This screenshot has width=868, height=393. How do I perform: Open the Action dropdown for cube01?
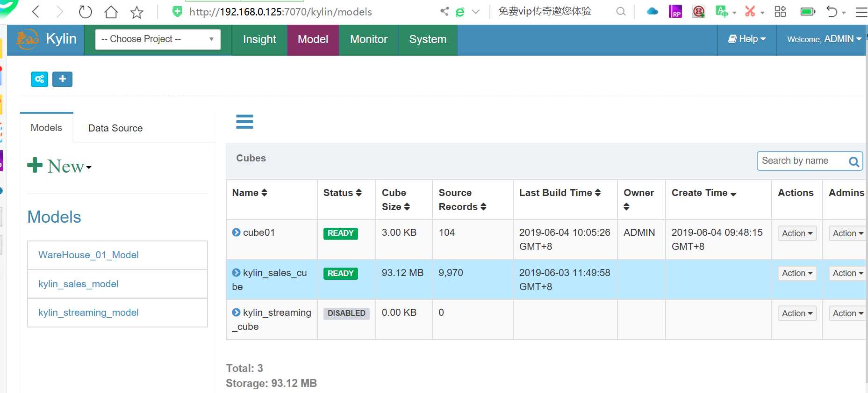[x=797, y=233]
